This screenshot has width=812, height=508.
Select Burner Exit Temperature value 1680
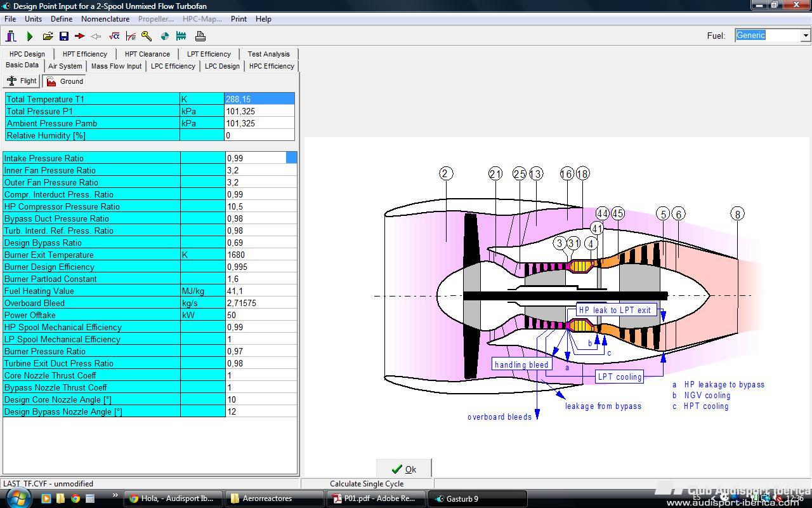pyautogui.click(x=261, y=255)
